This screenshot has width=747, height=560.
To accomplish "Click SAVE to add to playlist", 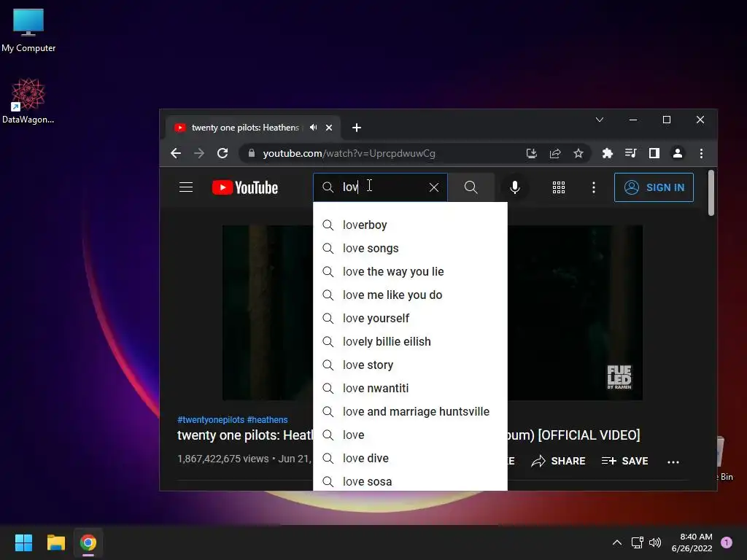I will point(624,461).
